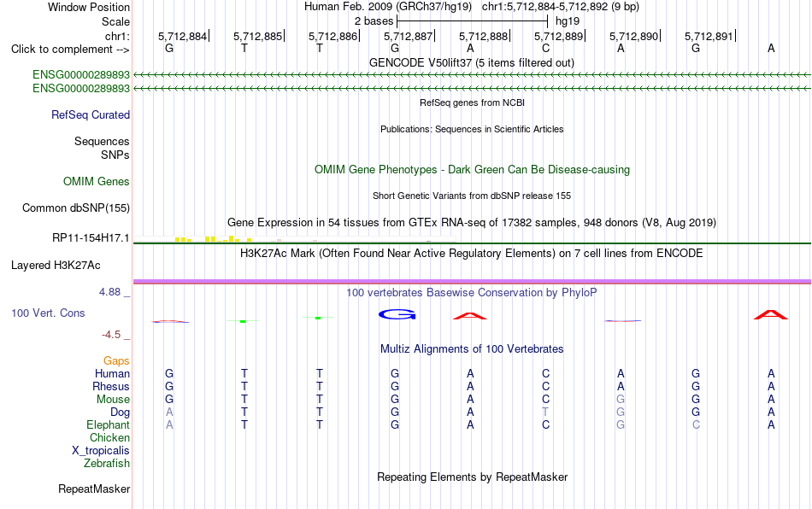
Task: Click position marker 5,712,885 in ruler
Action: tap(258, 36)
